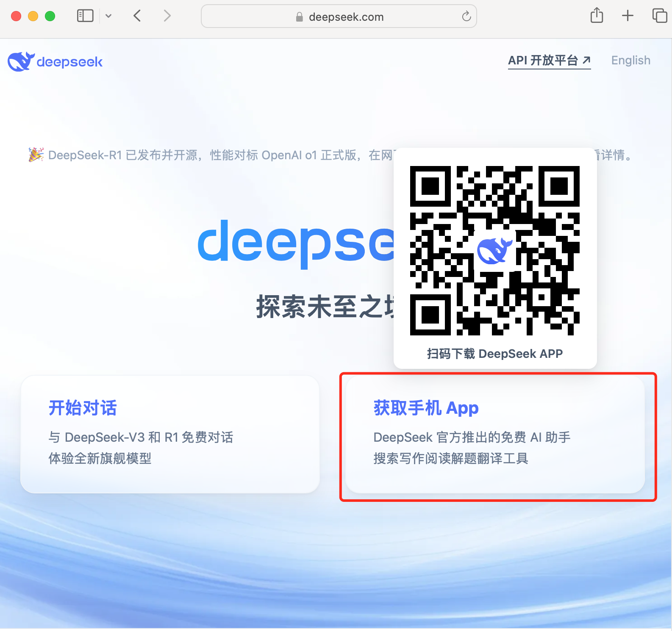Open a new tab with plus icon

pos(628,16)
